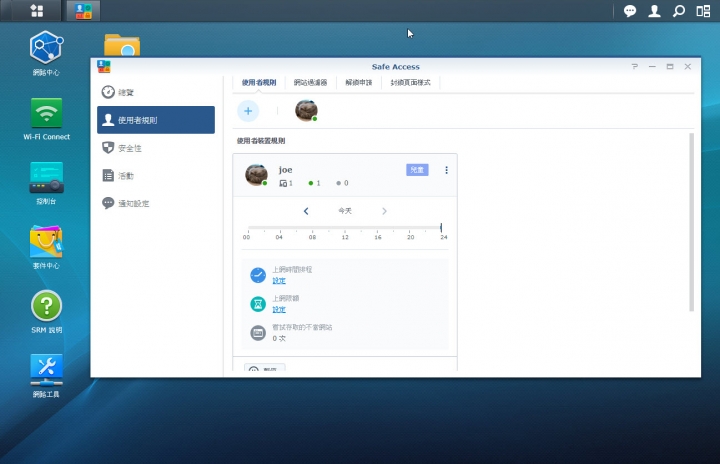Image resolution: width=720 pixels, height=464 pixels.
Task: Open the three-dot menu on joe's card
Action: click(446, 170)
